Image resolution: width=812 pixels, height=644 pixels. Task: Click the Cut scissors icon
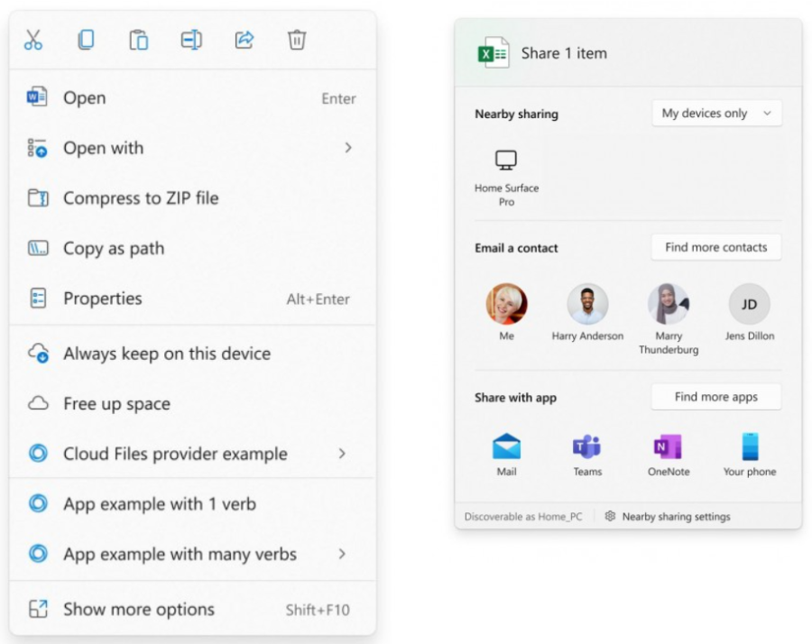(33, 40)
